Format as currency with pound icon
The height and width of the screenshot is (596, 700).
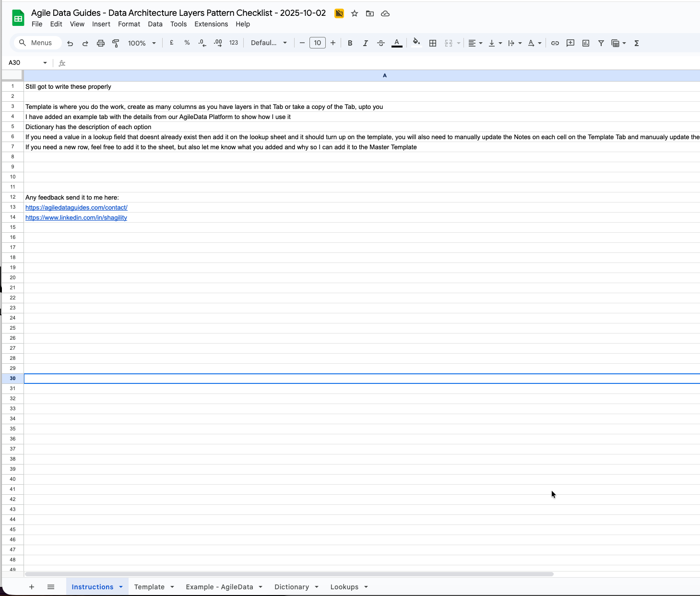pyautogui.click(x=172, y=43)
